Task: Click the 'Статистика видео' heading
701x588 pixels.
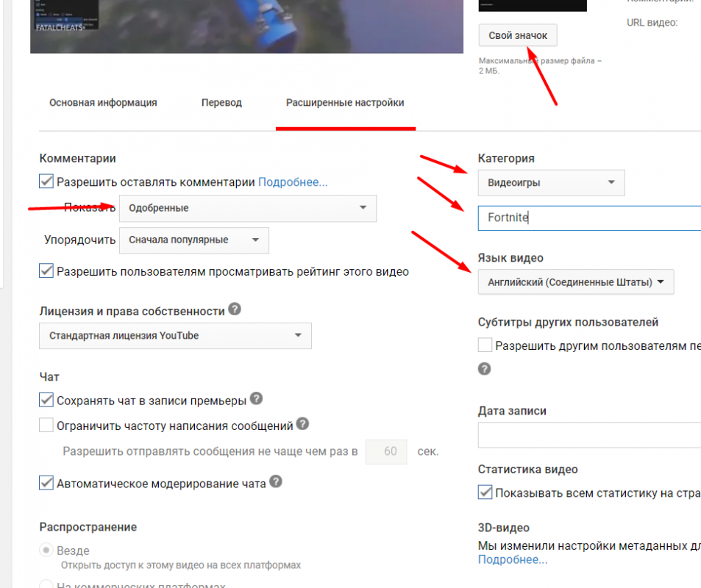Action: (528, 470)
